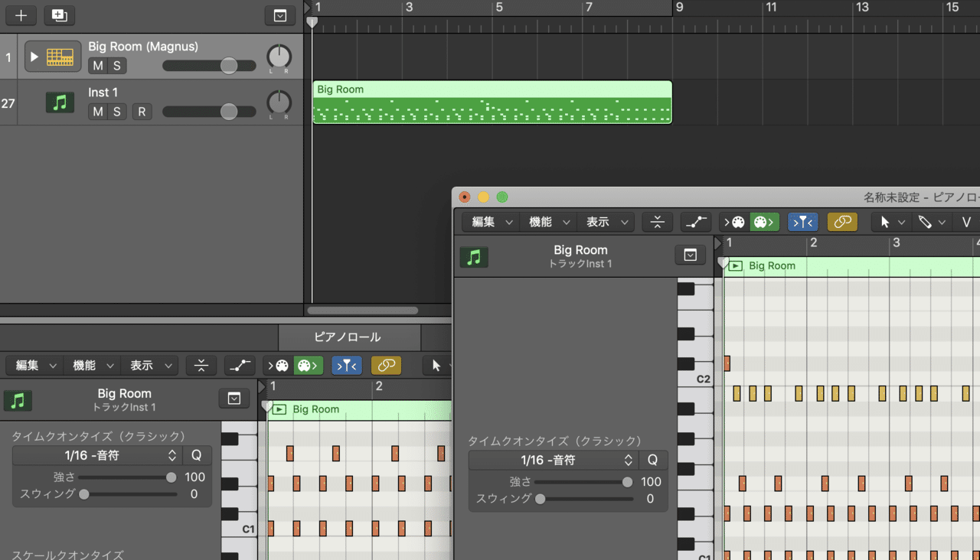Click the MIDI In icon in the floating piano roll toolbar
The image size is (980, 560).
733,222
